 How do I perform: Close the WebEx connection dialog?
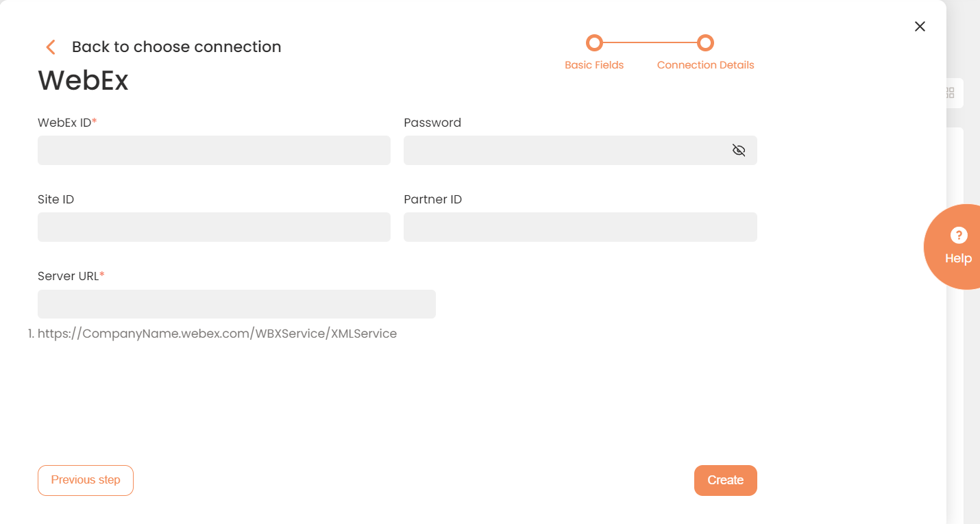[920, 26]
